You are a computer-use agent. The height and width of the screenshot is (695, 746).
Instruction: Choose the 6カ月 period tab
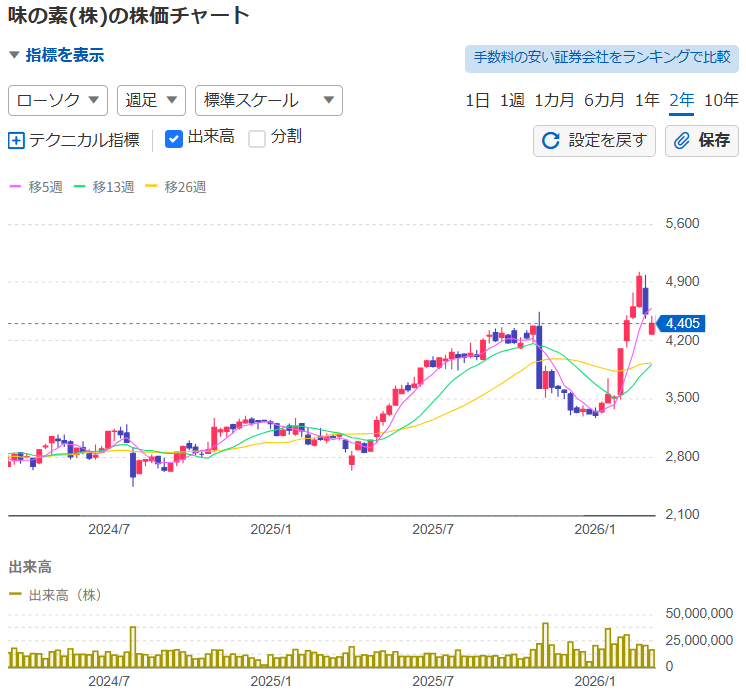604,100
